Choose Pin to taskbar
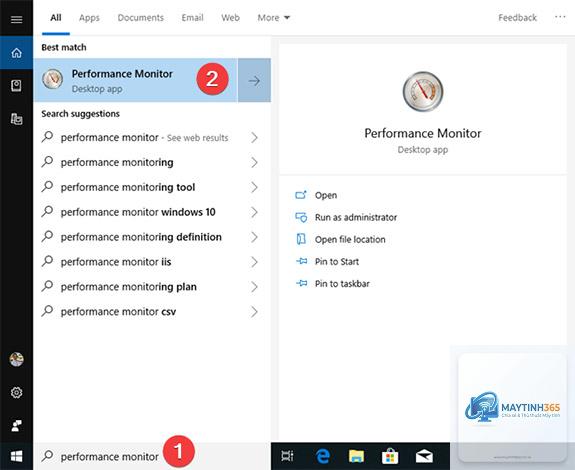This screenshot has width=575, height=470. coord(342,283)
